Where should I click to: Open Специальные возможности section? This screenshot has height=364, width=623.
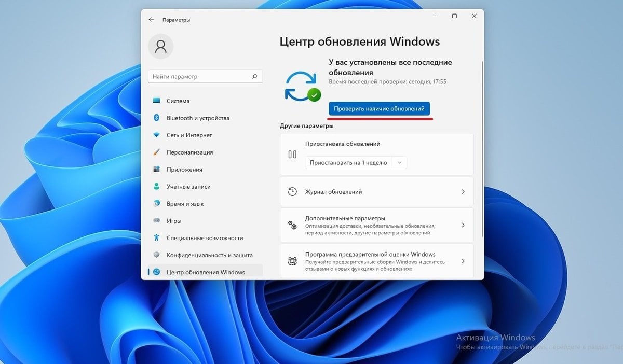coord(206,238)
